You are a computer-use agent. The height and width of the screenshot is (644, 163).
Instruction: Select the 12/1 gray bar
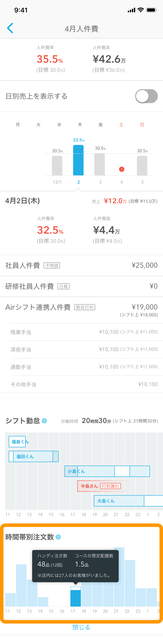click(57, 166)
